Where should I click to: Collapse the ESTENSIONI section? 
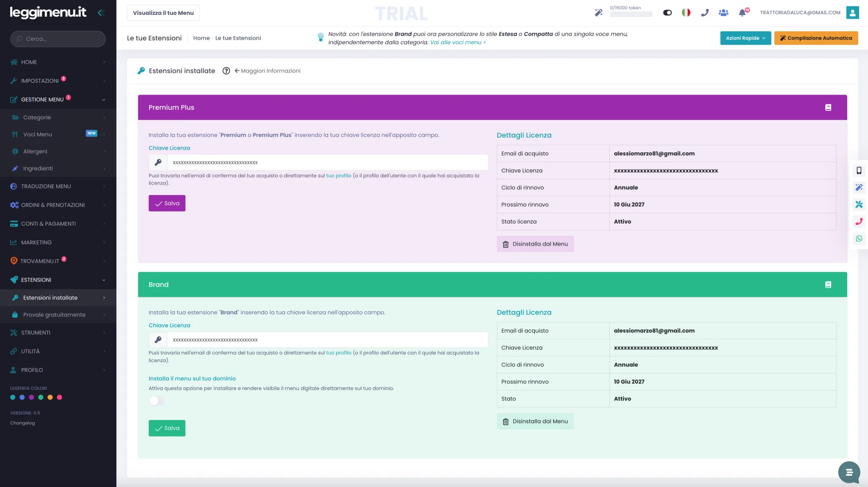(x=58, y=280)
